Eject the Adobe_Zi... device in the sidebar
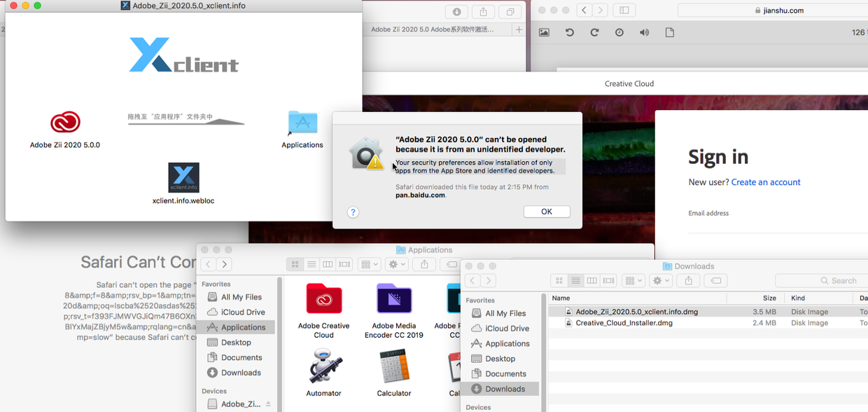Image resolution: width=868 pixels, height=412 pixels. click(x=267, y=404)
